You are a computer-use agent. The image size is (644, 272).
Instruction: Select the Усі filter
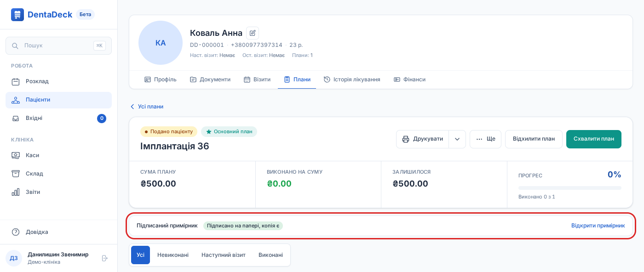[x=140, y=255]
